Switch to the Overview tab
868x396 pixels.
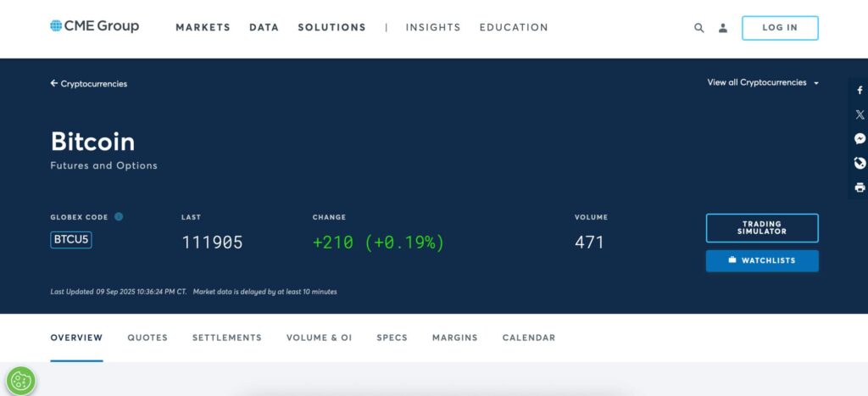(x=76, y=337)
